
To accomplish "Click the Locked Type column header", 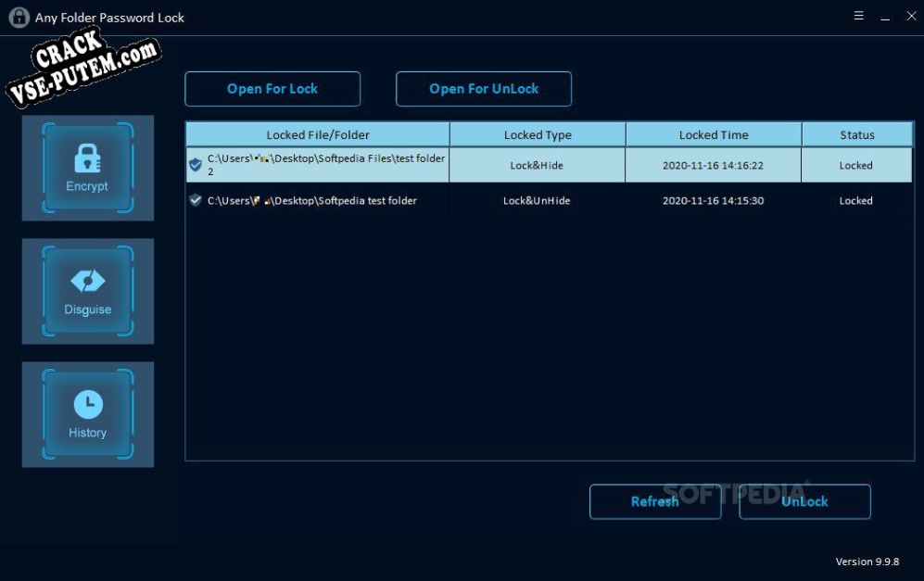I will (538, 135).
